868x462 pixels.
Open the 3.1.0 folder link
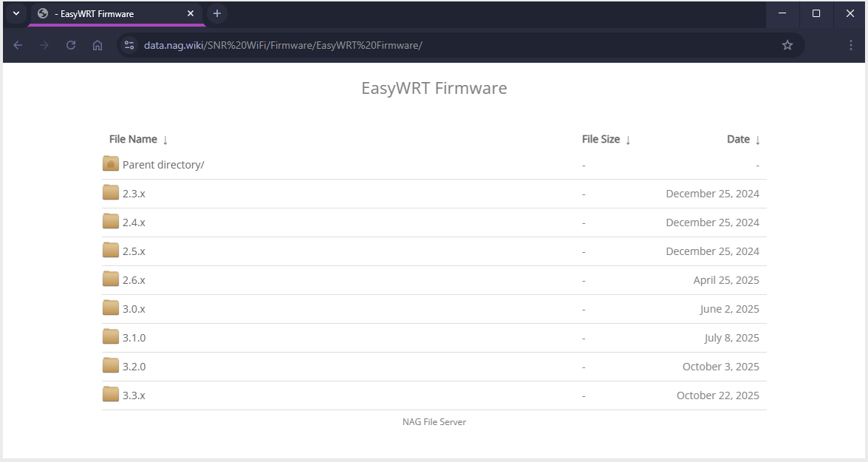coord(134,338)
